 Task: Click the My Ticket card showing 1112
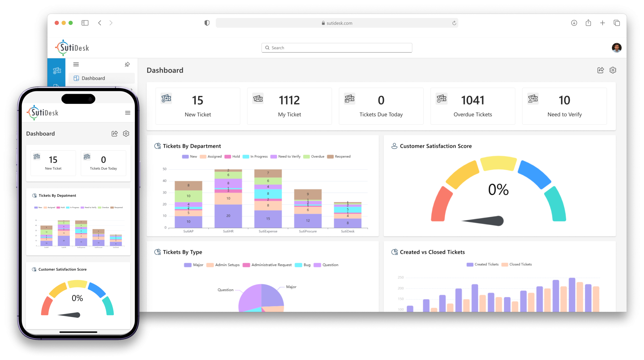(x=289, y=106)
